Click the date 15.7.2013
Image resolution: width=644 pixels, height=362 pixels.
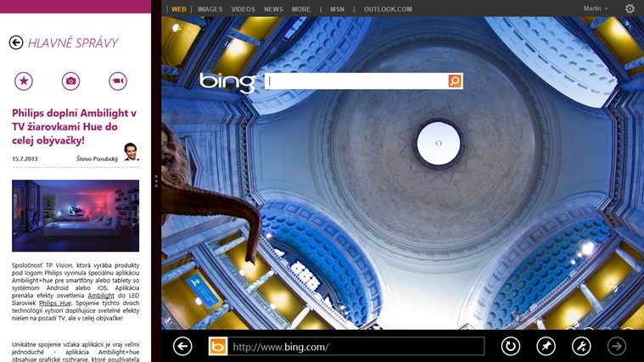pyautogui.click(x=25, y=159)
